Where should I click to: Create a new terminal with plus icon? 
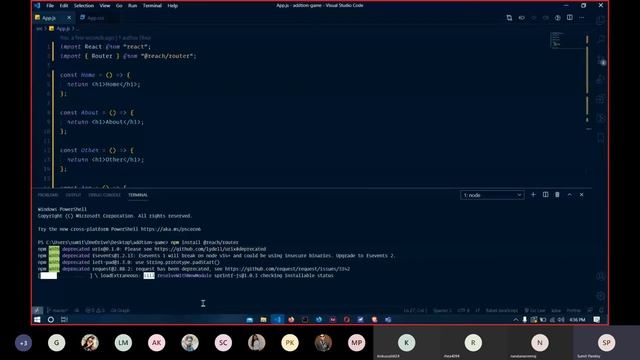[x=533, y=195]
